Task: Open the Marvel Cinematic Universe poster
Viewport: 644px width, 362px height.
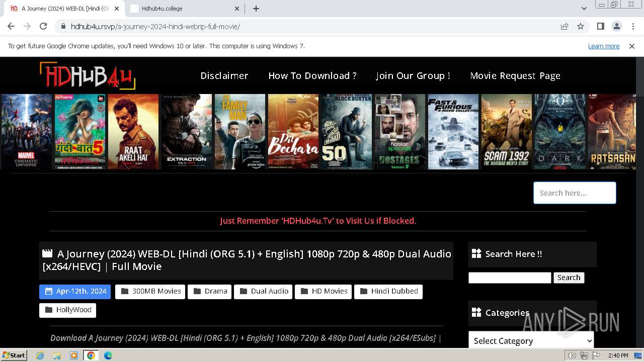Action: pos(26,132)
